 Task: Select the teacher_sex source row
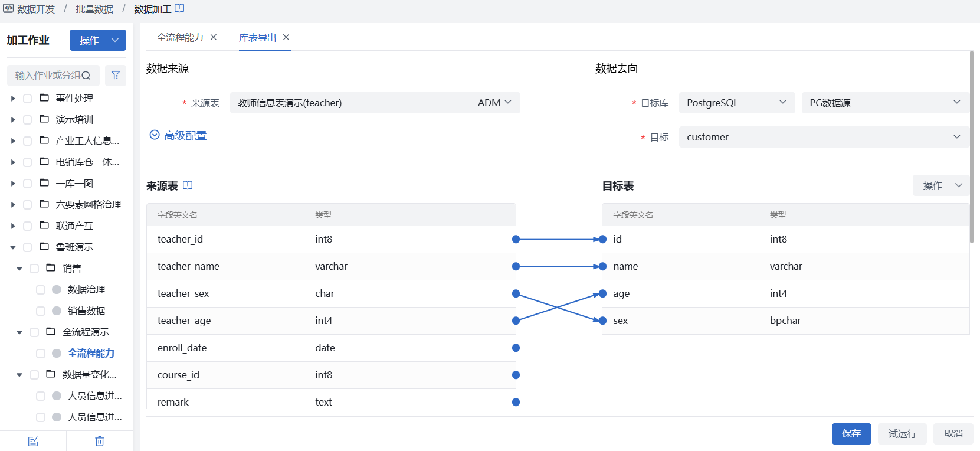331,293
